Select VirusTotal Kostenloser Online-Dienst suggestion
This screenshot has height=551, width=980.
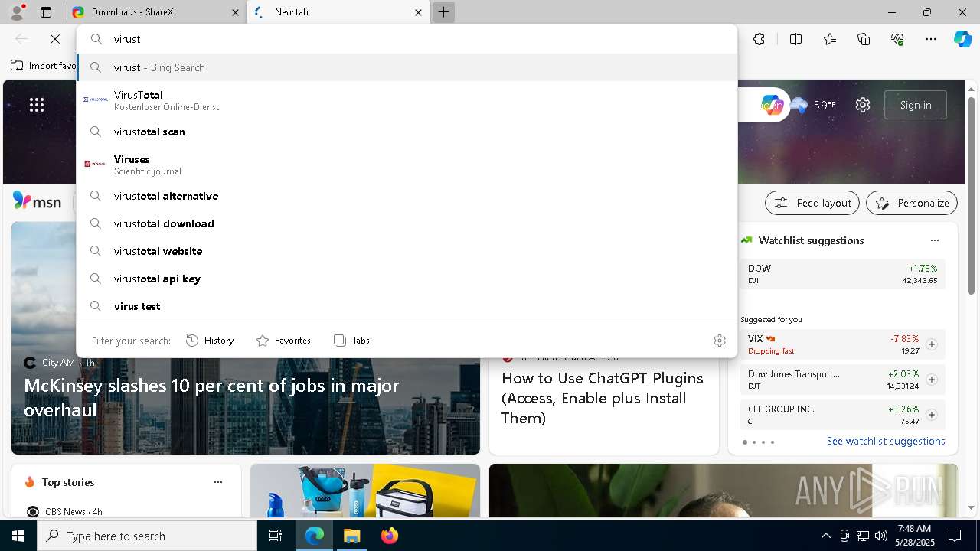point(407,100)
